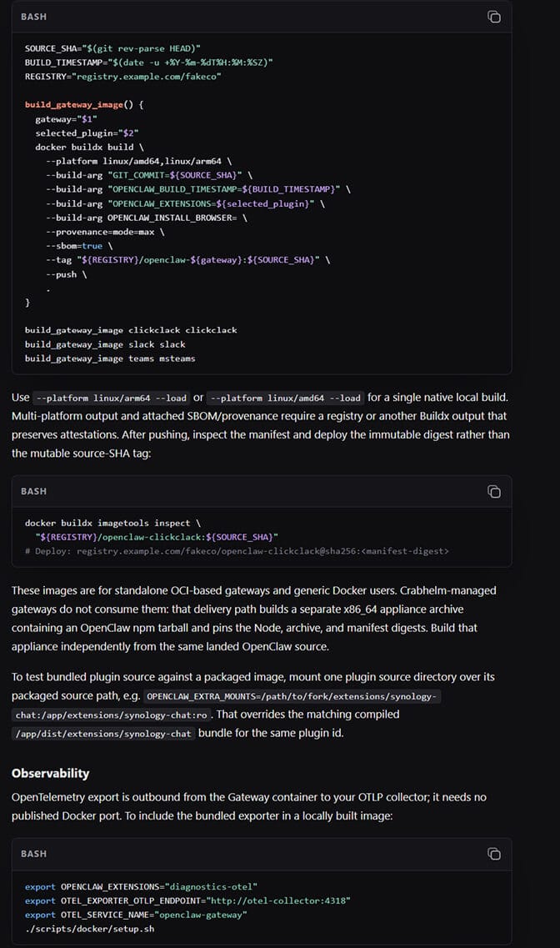Click "build_gateway_image clickclack clickclack" line
Image resolution: width=560 pixels, height=948 pixels.
coord(131,330)
